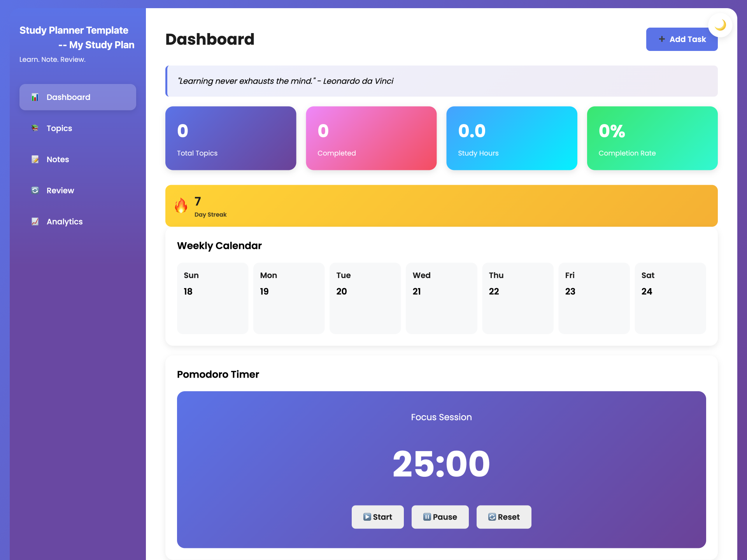The height and width of the screenshot is (560, 747).
Task: Click the Notes memo icon
Action: pyautogui.click(x=35, y=159)
